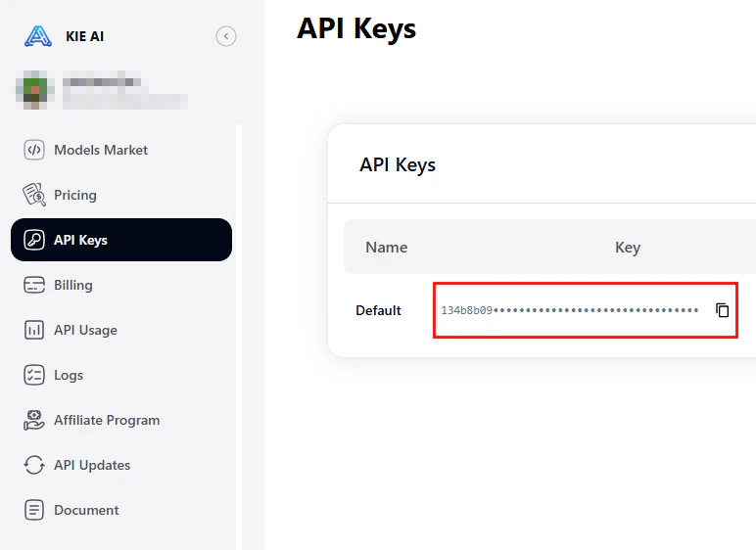
Task: Click the API Usage chart icon
Action: pos(34,330)
